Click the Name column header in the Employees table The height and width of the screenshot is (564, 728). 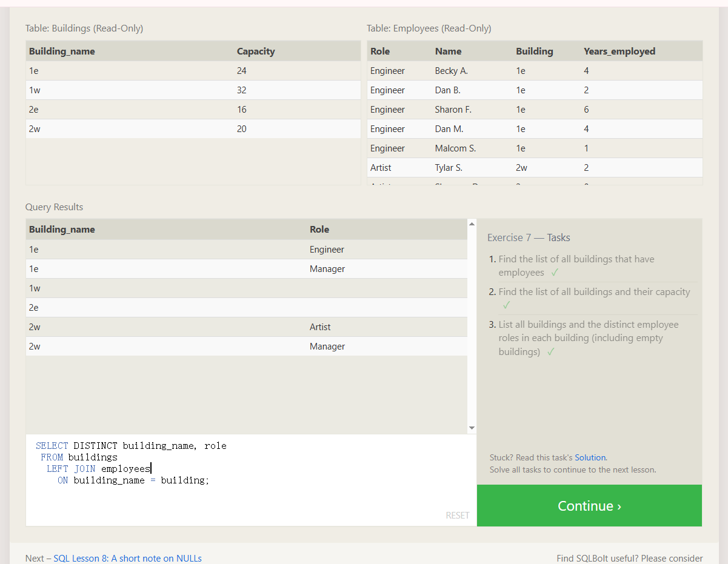click(x=448, y=51)
